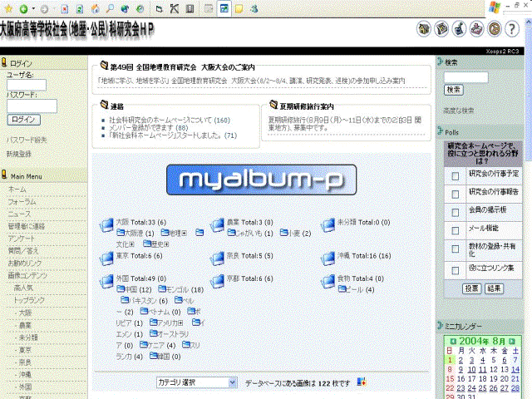
Task: Submit the poll with 投票 button
Action: (x=471, y=288)
